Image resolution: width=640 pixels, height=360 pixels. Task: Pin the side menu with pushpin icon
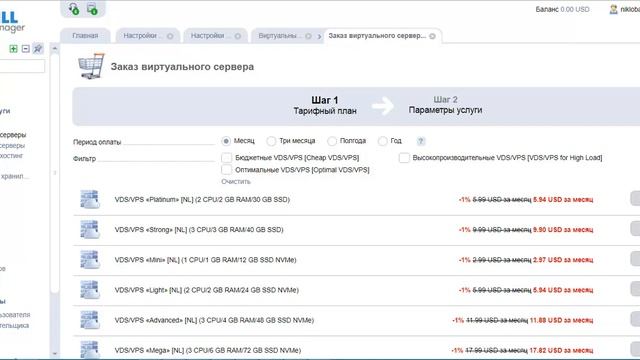(x=38, y=49)
